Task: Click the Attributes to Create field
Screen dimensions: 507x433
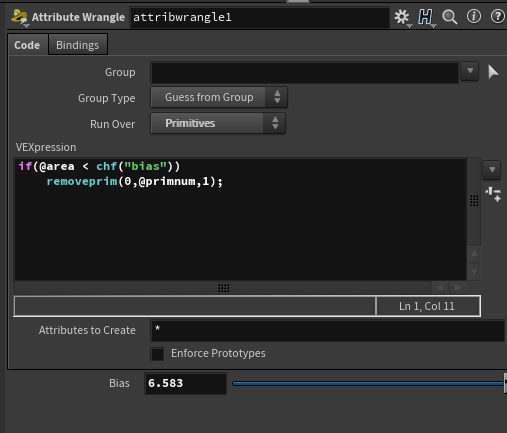Action: (328, 331)
